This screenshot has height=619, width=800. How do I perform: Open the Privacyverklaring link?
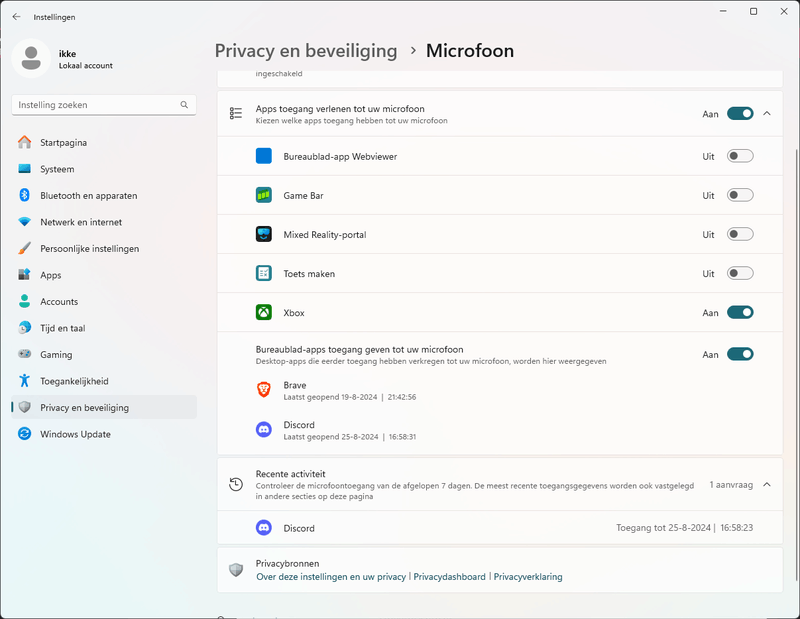point(528,577)
